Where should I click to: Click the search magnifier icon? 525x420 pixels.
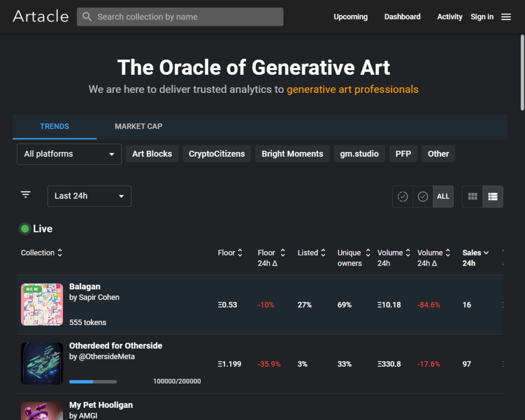click(x=87, y=17)
